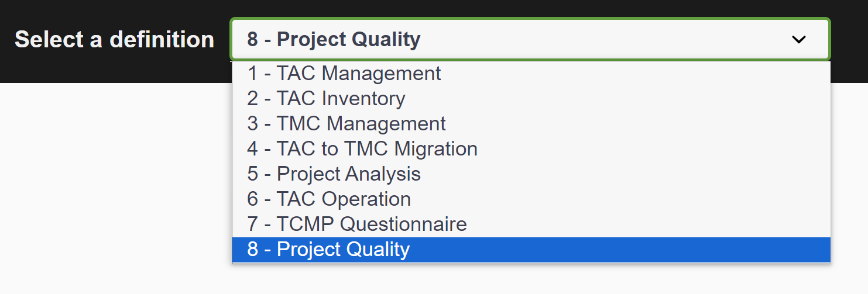868x294 pixels.
Task: Click the Select a definition label
Action: 115,40
